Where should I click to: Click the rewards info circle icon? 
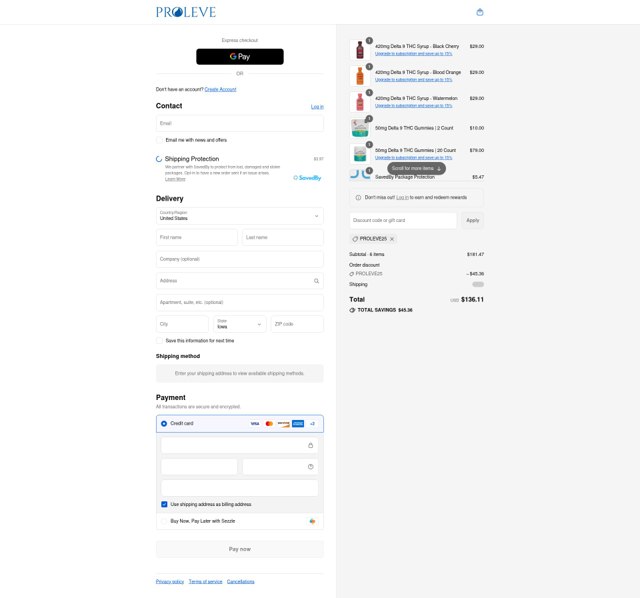click(358, 198)
